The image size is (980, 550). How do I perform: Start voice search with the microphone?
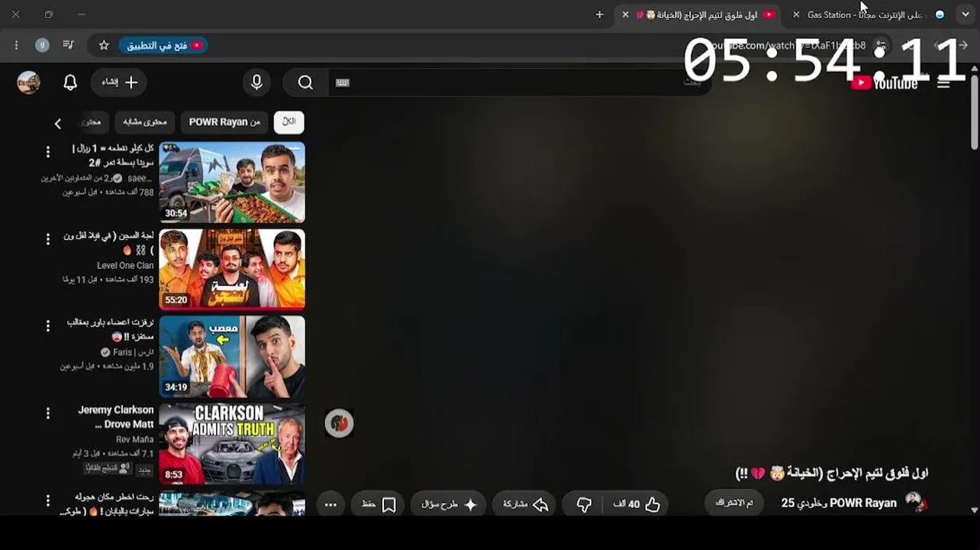pyautogui.click(x=256, y=82)
